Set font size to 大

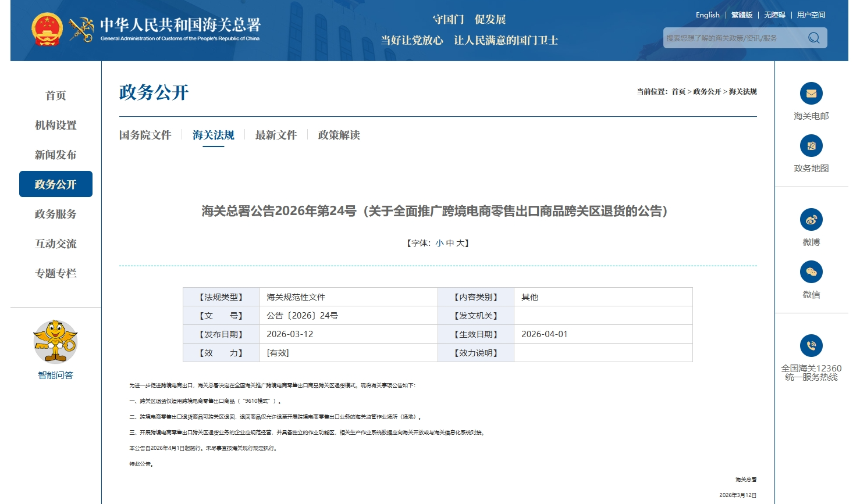(460, 243)
